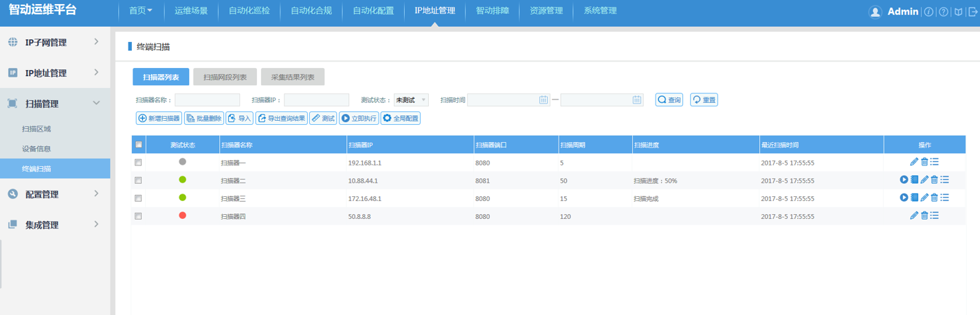Image resolution: width=980 pixels, height=315 pixels.
Task: Click the info icon beside Admin
Action: 928,12
